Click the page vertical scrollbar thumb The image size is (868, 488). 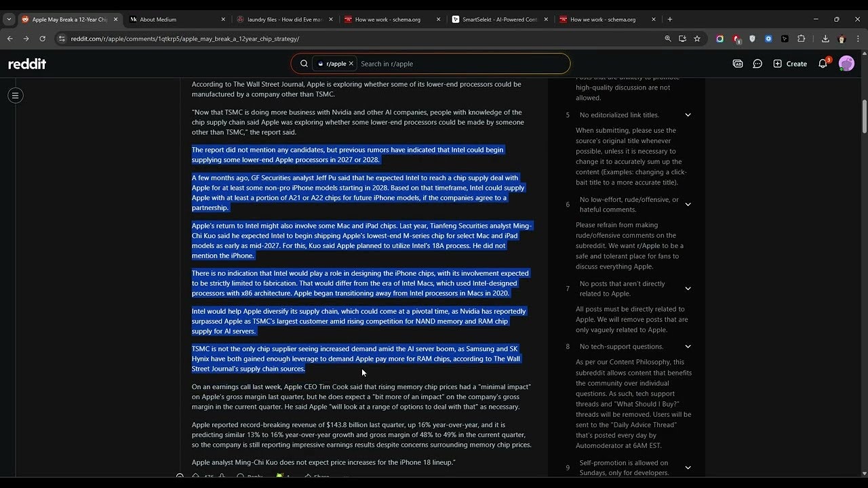864,117
